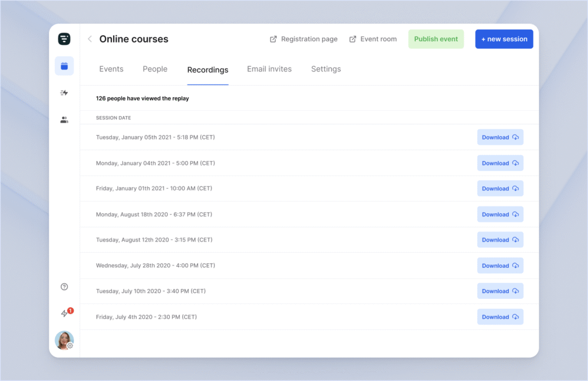This screenshot has height=381, width=588.
Task: Open the Settings tab
Action: pos(326,69)
